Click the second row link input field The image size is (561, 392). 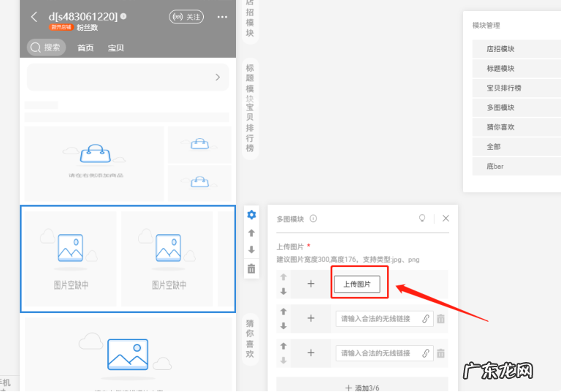coord(385,319)
